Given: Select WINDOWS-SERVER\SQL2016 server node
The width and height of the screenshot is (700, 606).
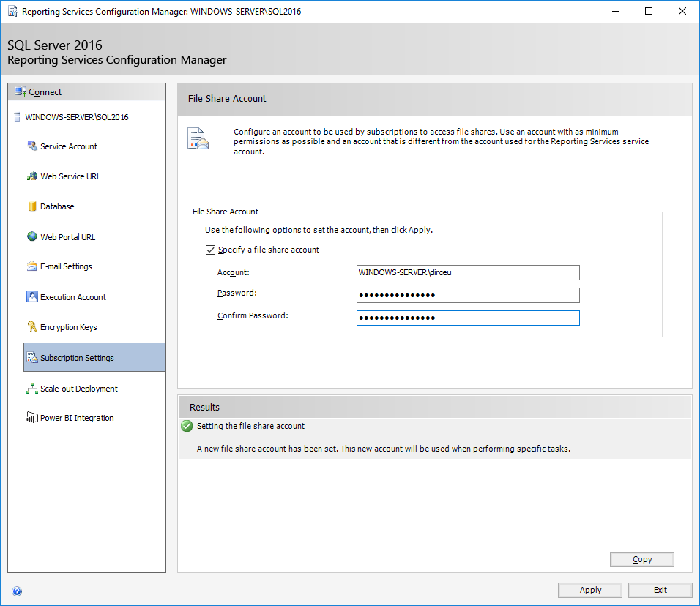Looking at the screenshot, I should (77, 117).
